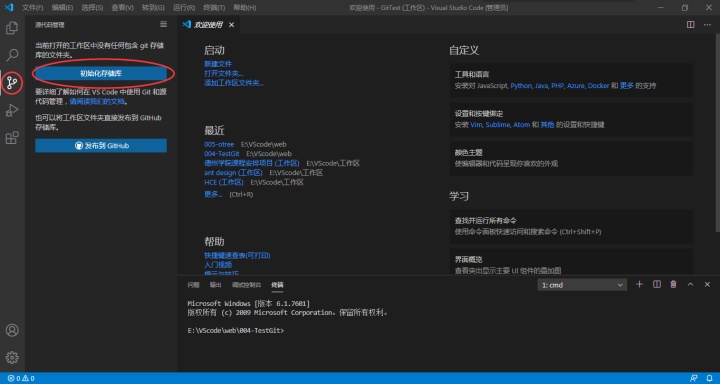Image resolution: width=720 pixels, height=384 pixels.
Task: Open the 界面概览 card
Action: [571, 262]
